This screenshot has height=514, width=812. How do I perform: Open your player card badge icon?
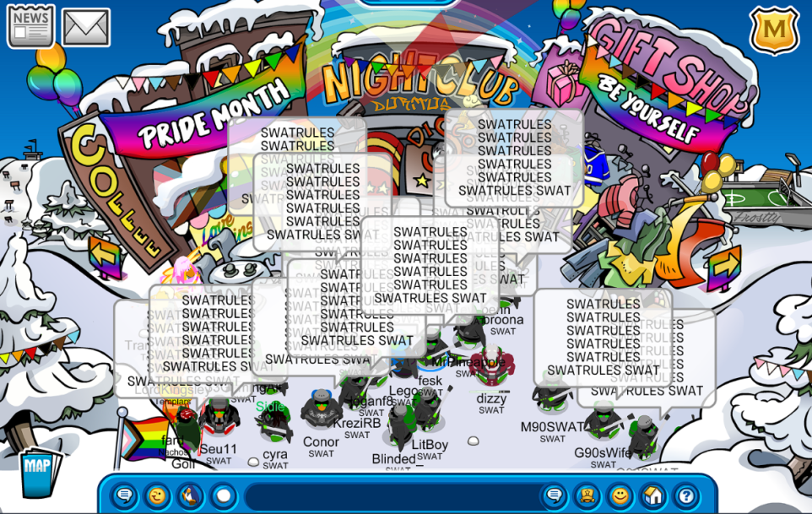(587, 496)
